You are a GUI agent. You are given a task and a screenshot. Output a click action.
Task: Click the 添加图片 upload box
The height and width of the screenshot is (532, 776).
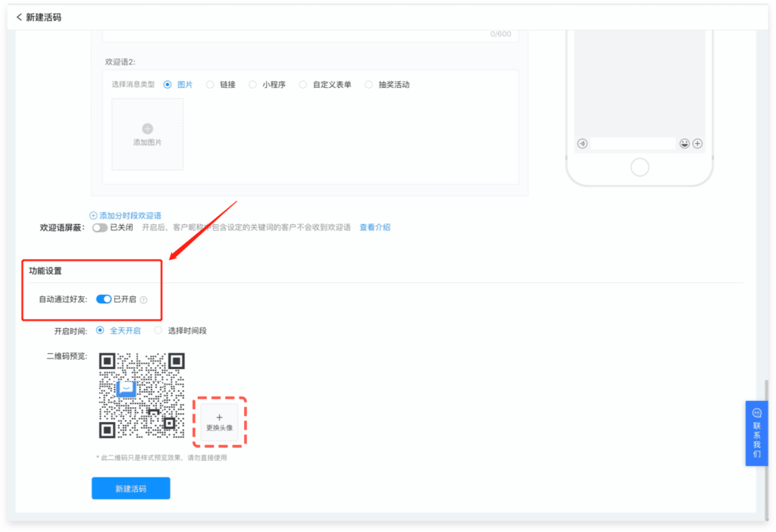(148, 135)
